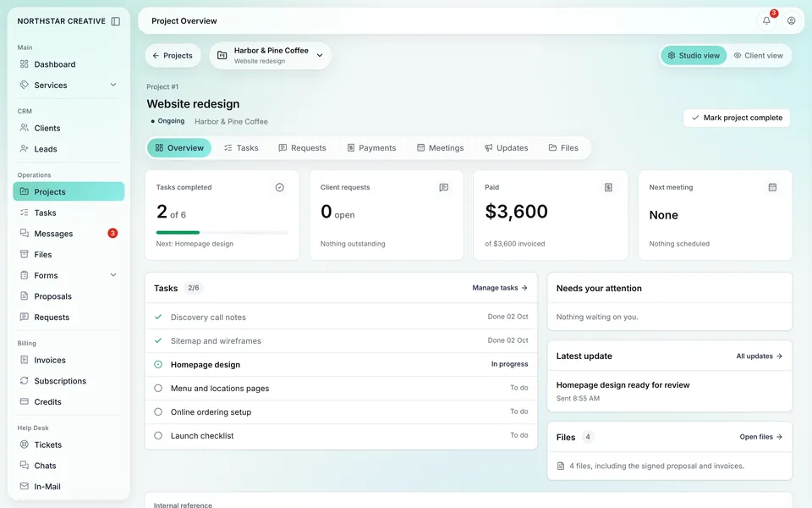
Task: Click the Messages unread badge showing 3
Action: [112, 234]
